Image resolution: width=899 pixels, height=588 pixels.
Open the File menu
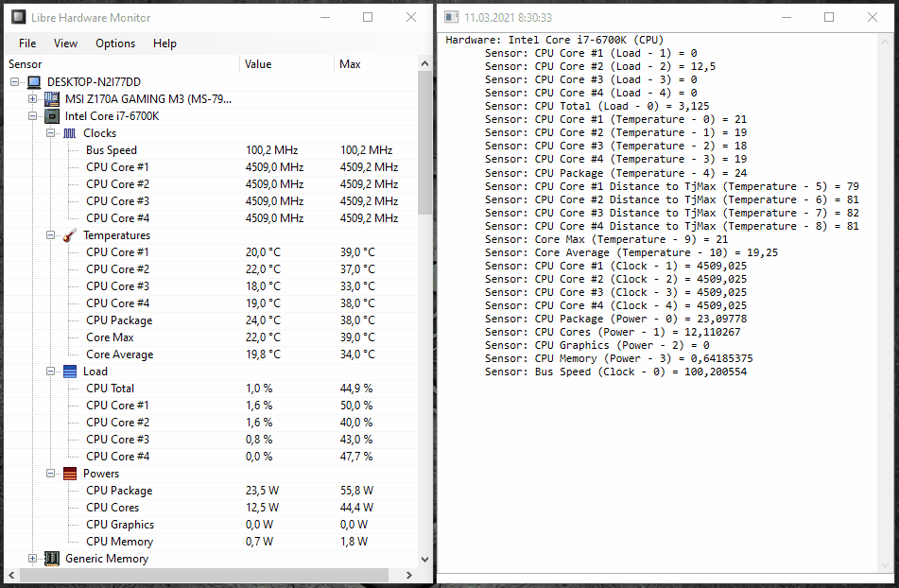pyautogui.click(x=26, y=43)
